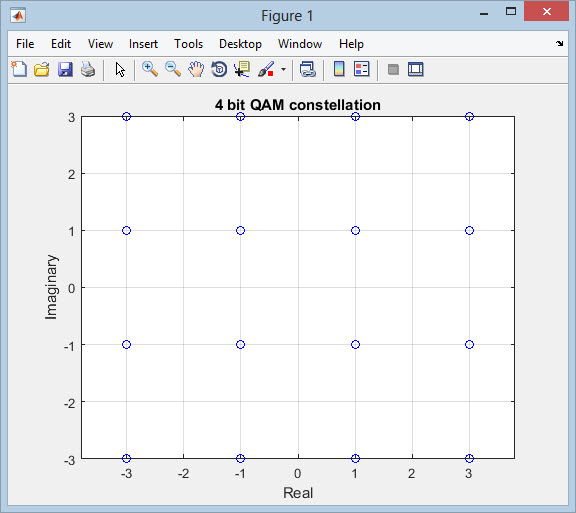This screenshot has width=576, height=513.
Task: Click the constellation point at Real 1, Imaginary 1
Action: coord(355,230)
